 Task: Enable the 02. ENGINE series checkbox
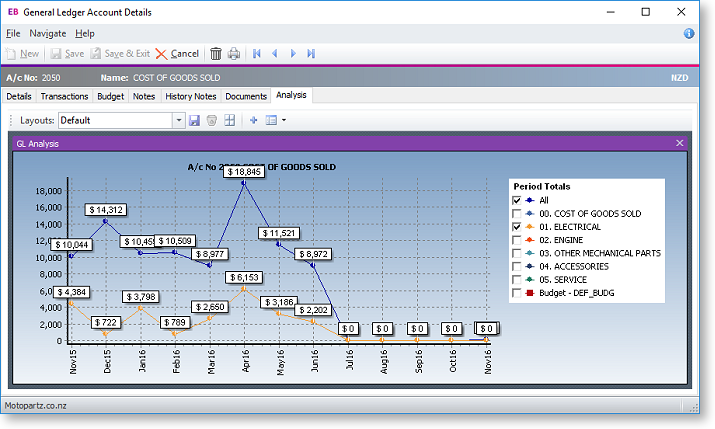tap(517, 240)
